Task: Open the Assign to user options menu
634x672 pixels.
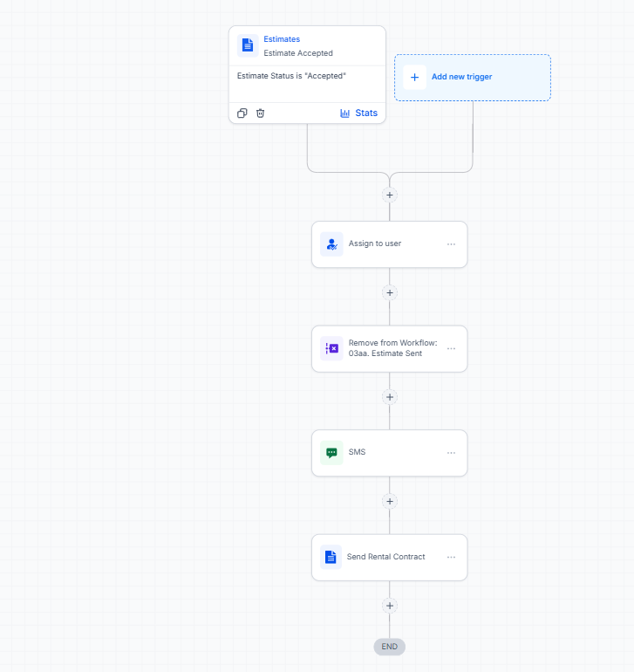Action: (x=451, y=244)
